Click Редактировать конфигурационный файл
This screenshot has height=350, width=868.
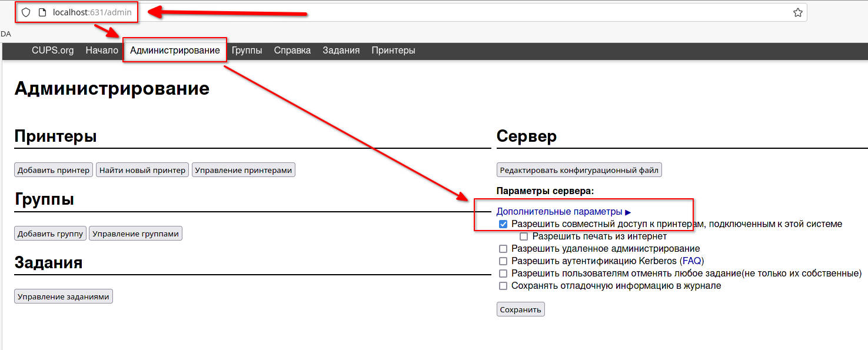pyautogui.click(x=578, y=169)
